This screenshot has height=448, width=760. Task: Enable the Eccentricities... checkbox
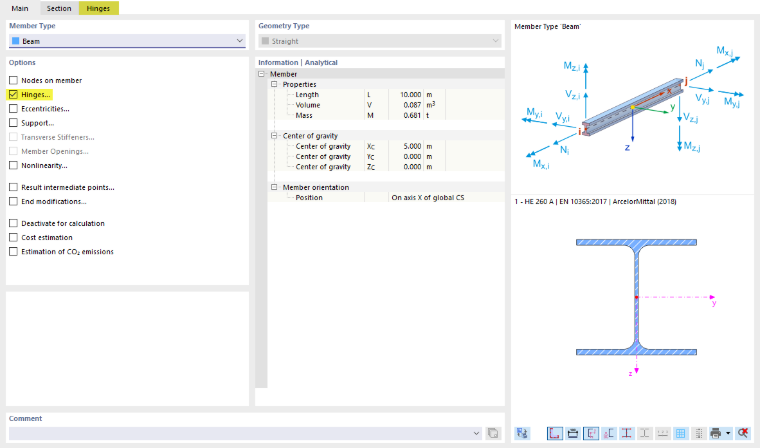click(x=14, y=109)
